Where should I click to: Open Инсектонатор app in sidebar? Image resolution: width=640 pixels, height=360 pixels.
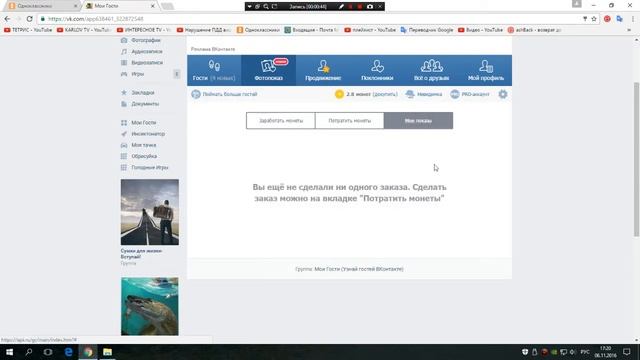coord(143,134)
